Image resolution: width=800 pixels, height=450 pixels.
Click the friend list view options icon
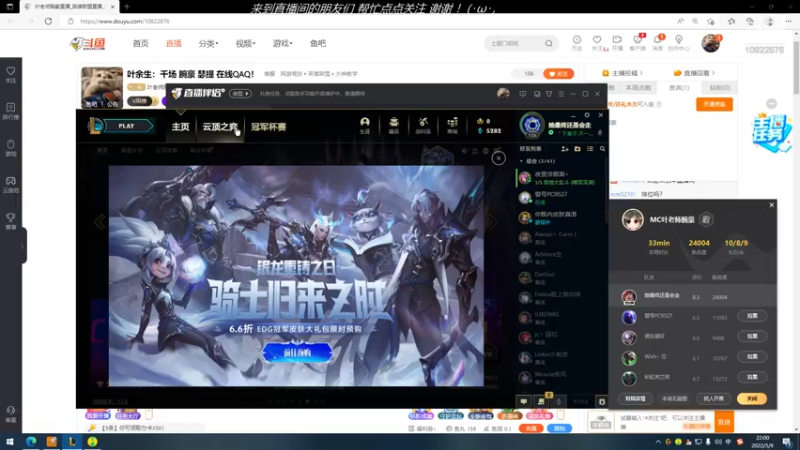tap(590, 149)
